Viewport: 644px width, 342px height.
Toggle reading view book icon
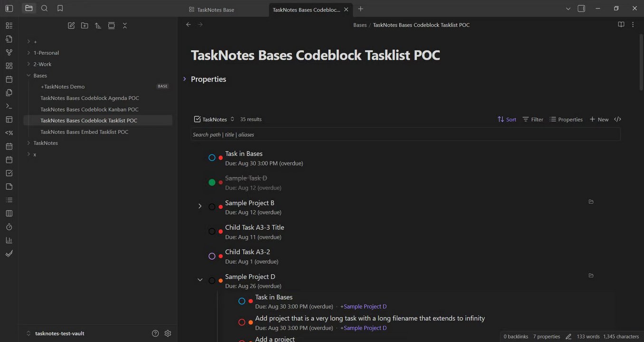pos(621,25)
